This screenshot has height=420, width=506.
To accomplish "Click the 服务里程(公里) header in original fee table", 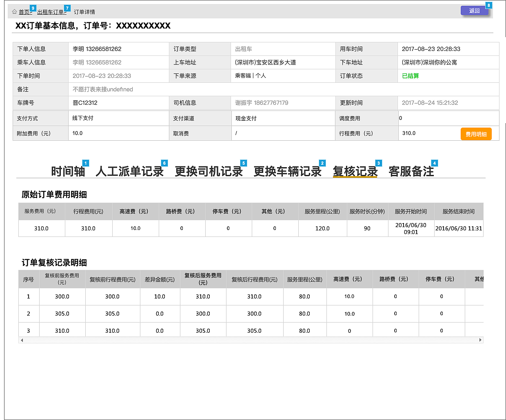I will click(322, 211).
